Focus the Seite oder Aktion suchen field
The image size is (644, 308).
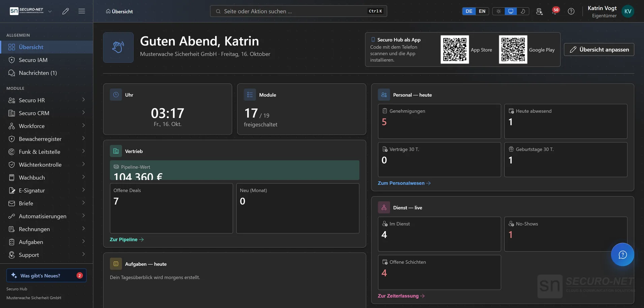298,11
